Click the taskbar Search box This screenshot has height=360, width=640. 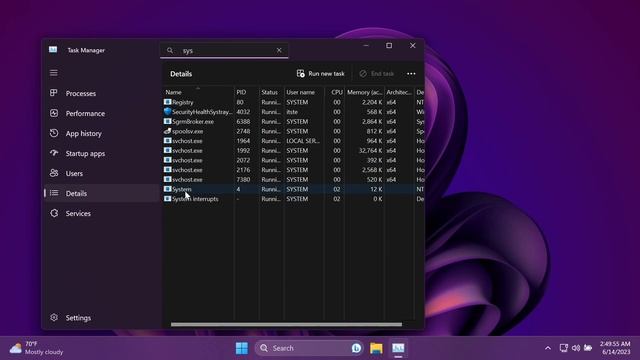[x=309, y=348]
